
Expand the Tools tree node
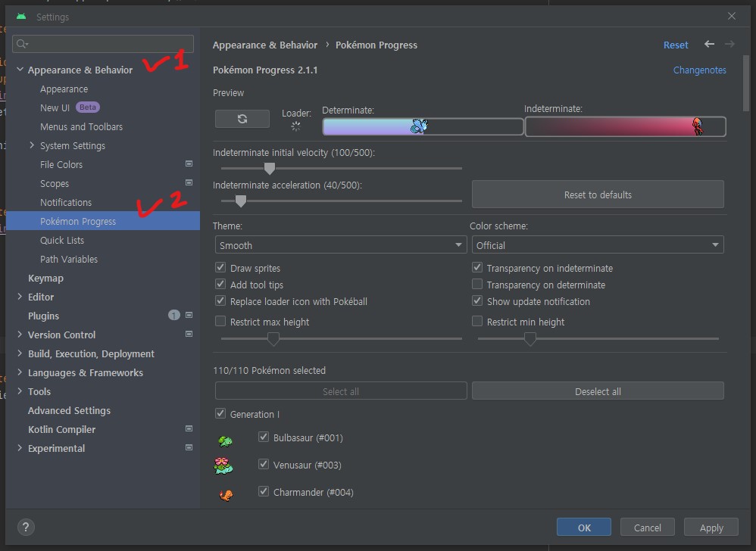coord(20,391)
